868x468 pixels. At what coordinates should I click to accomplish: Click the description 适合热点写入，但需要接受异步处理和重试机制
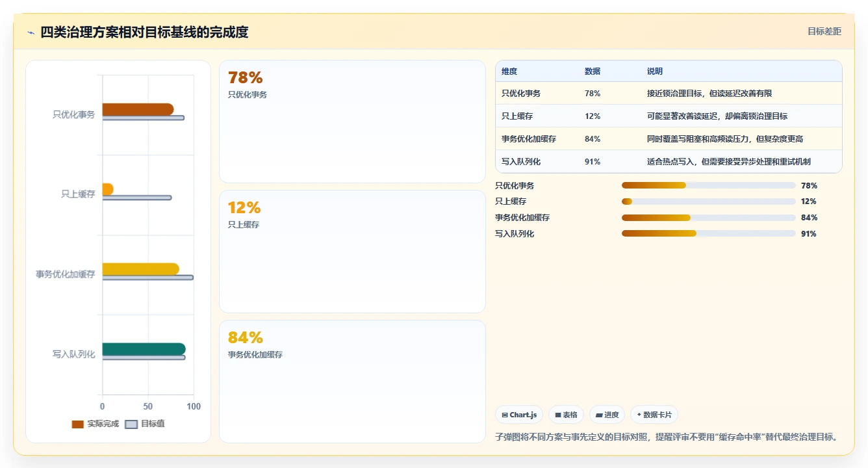pos(729,162)
